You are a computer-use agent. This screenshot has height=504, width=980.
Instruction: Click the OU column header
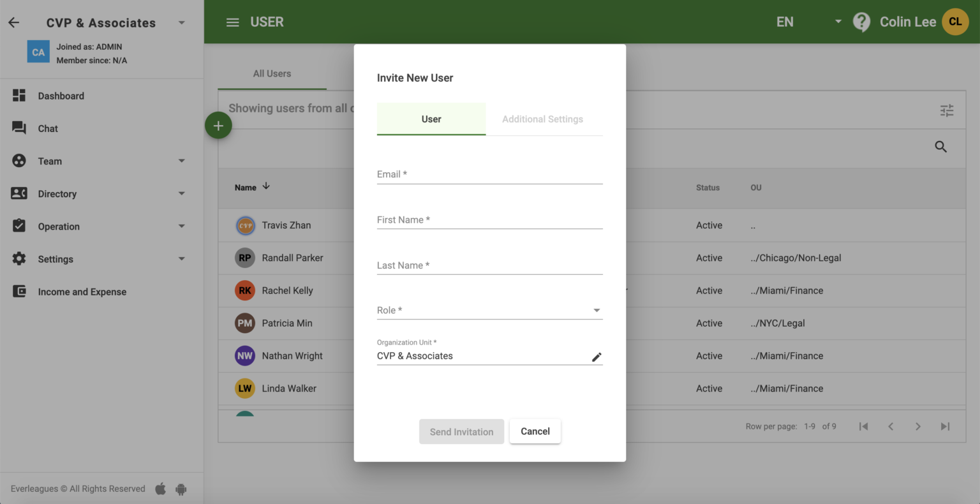(x=756, y=188)
